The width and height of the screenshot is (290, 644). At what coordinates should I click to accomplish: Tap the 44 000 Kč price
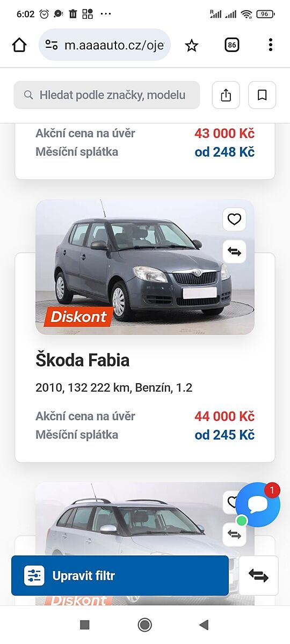click(x=224, y=416)
